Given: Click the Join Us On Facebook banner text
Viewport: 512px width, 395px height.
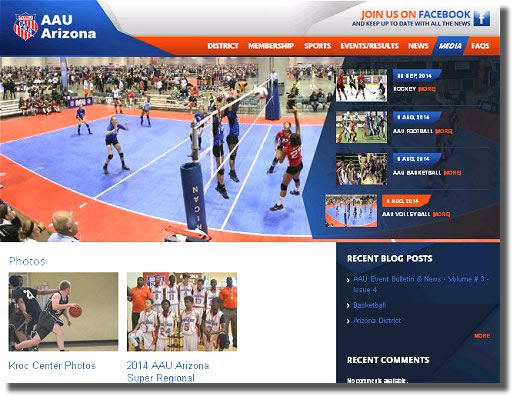Looking at the screenshot, I should pos(415,14).
